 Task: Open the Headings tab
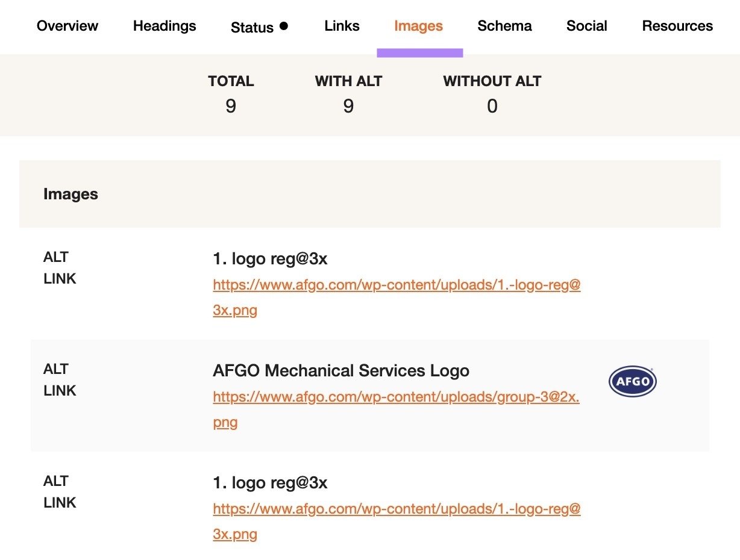pyautogui.click(x=164, y=26)
